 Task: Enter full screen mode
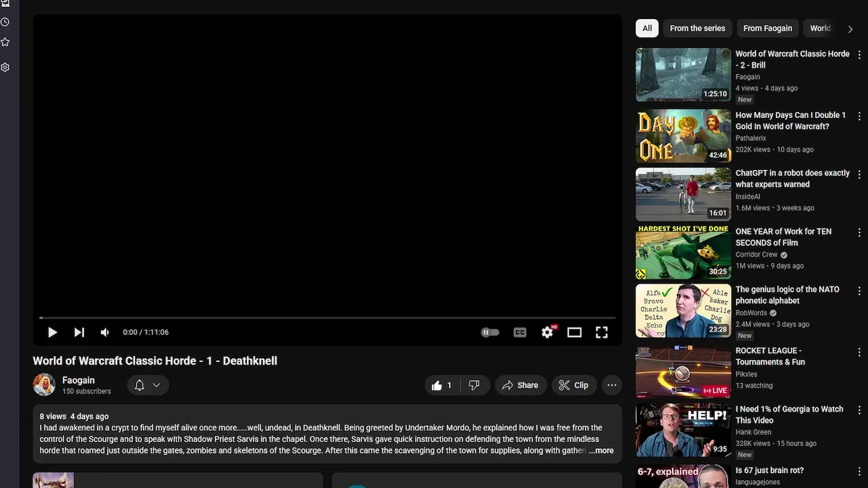pos(601,332)
